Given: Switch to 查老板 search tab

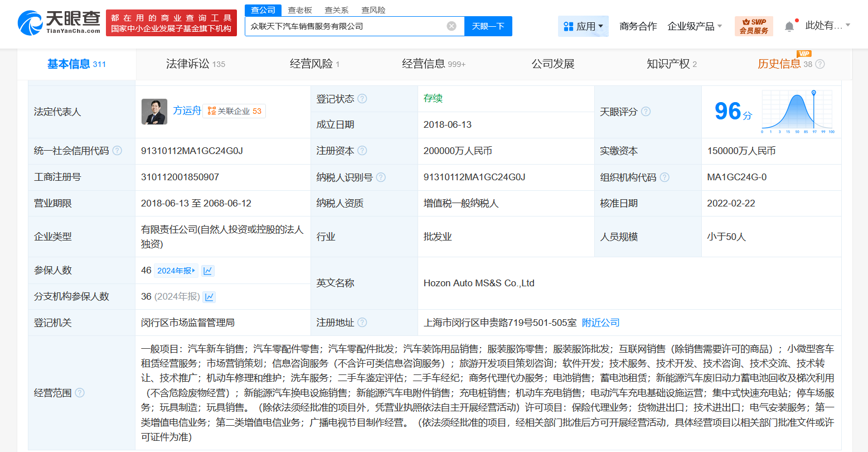Looking at the screenshot, I should pos(300,10).
